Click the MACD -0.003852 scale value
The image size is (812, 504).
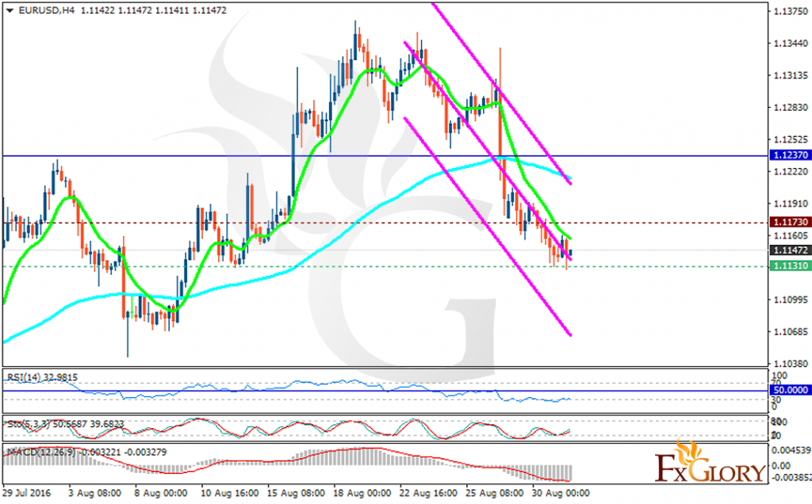coord(791,478)
